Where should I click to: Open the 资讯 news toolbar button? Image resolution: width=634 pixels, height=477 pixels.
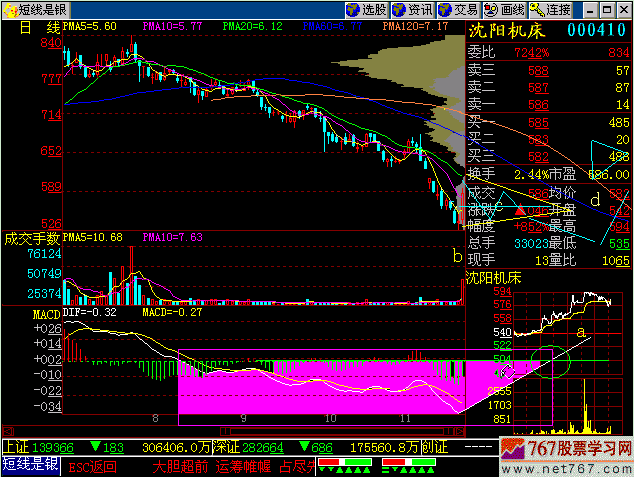point(410,9)
